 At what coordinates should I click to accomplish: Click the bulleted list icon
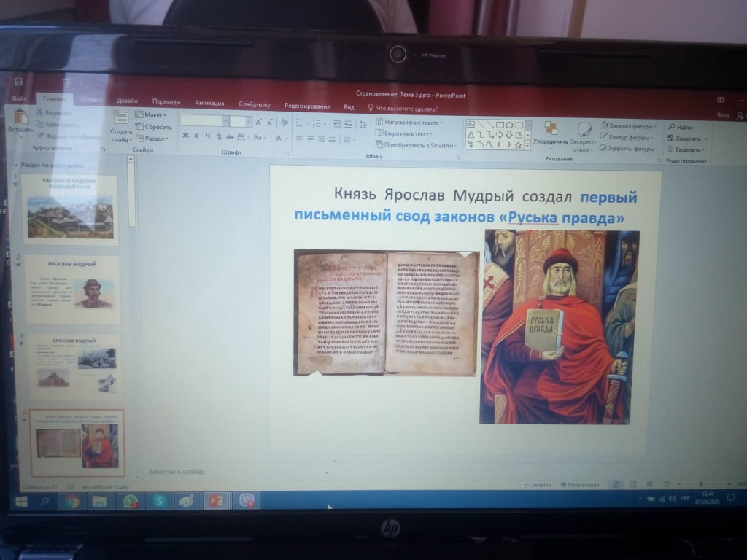tap(301, 123)
